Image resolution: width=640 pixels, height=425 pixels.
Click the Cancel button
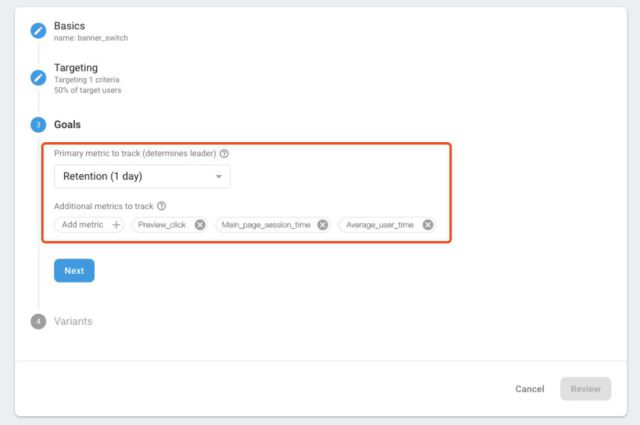pos(529,389)
